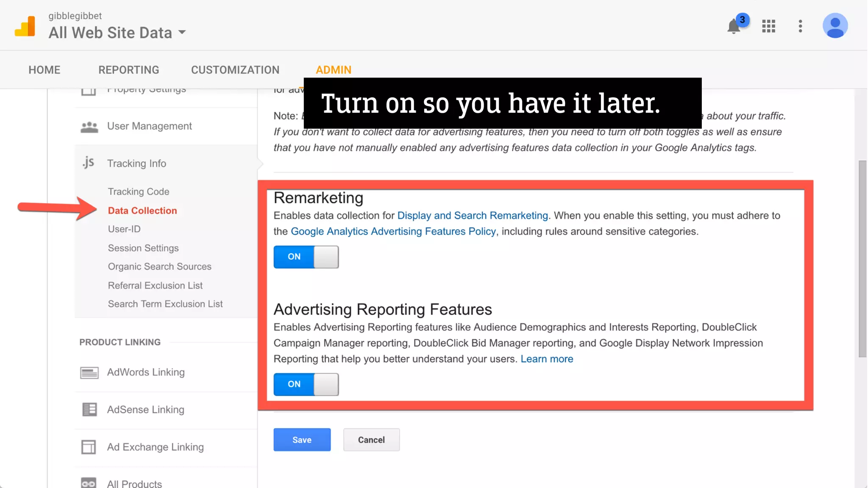Open the All Web Site Data dropdown

117,33
